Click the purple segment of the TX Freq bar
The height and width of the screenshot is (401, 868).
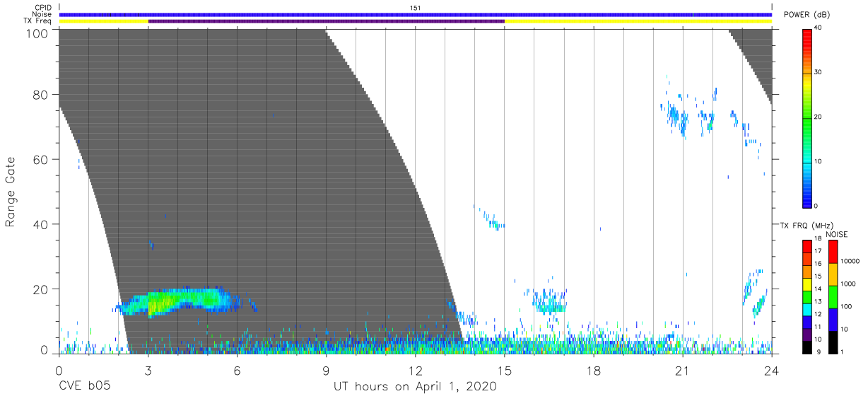(326, 21)
